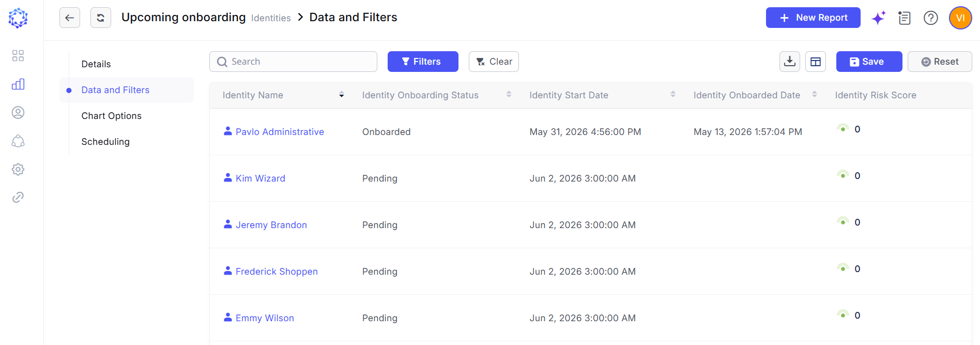The width and height of the screenshot is (980, 345).
Task: Click the May 31, 2026 4:56:00 PM cell
Action: (585, 132)
